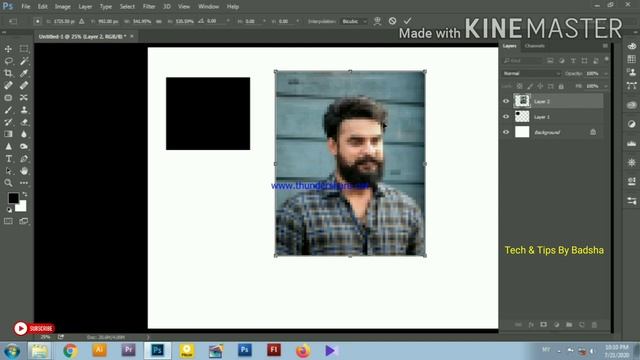Delete the selected layer
Image resolution: width=640 pixels, height=360 pixels.
(x=594, y=325)
